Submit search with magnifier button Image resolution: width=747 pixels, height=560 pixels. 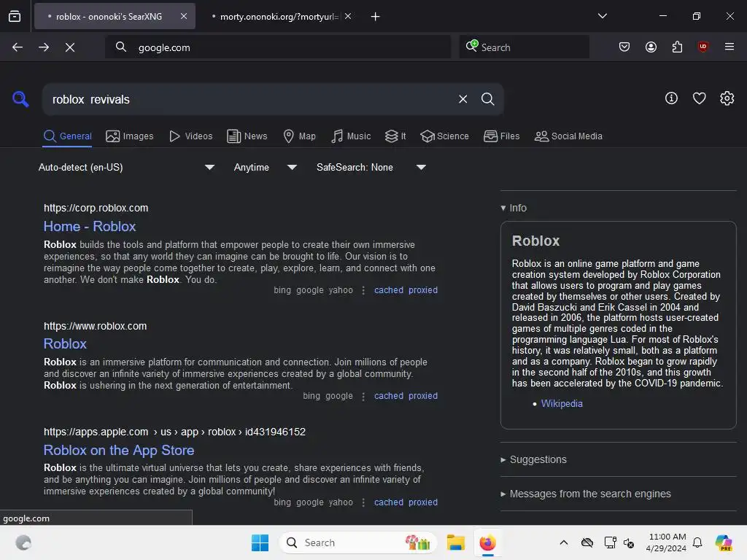(487, 99)
